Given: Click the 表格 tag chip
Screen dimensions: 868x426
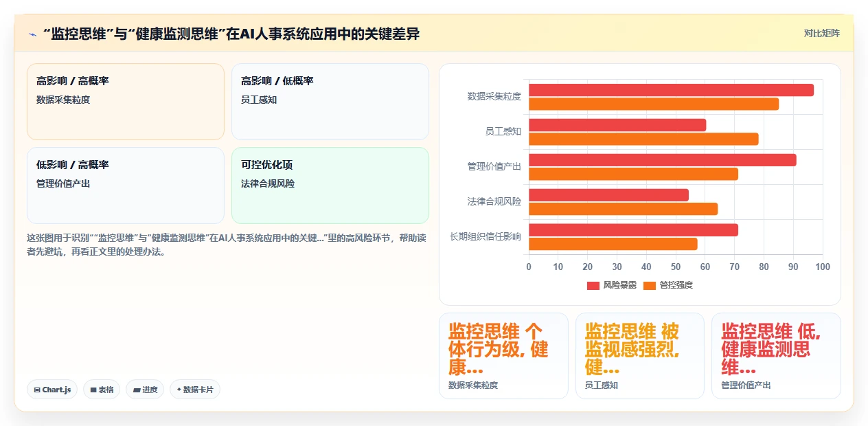Looking at the screenshot, I should (102, 390).
